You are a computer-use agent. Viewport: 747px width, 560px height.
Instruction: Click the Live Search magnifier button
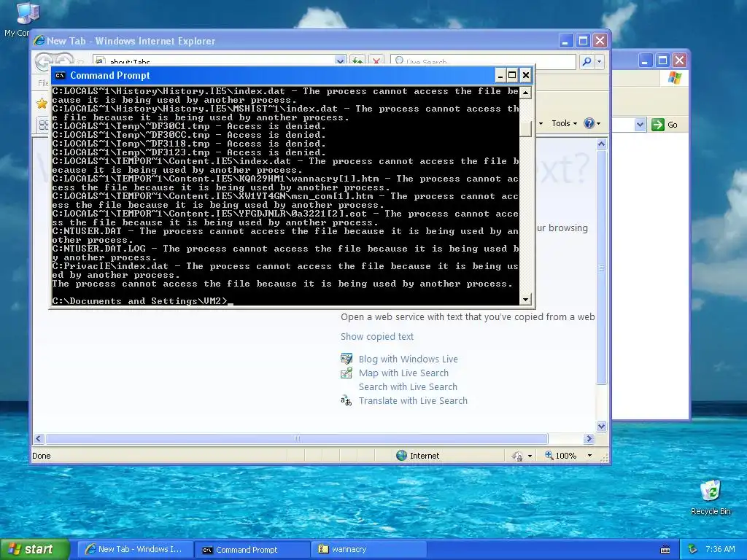[x=587, y=61]
